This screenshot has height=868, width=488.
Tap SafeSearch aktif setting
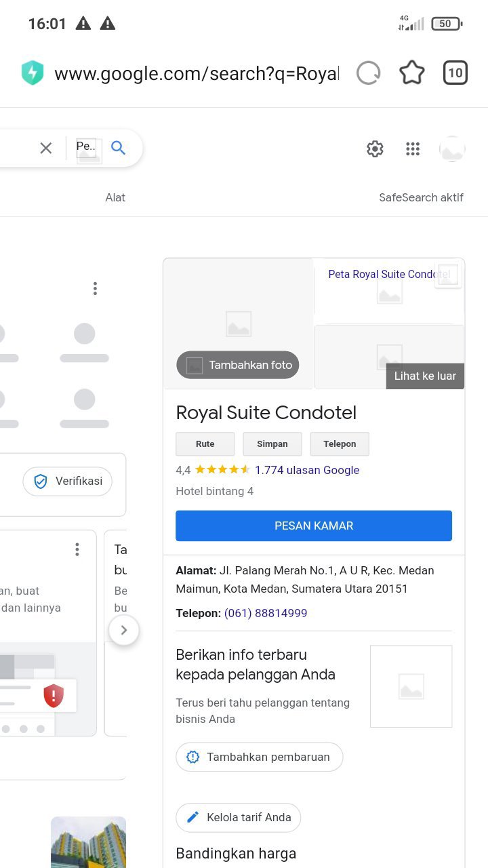pyautogui.click(x=421, y=198)
